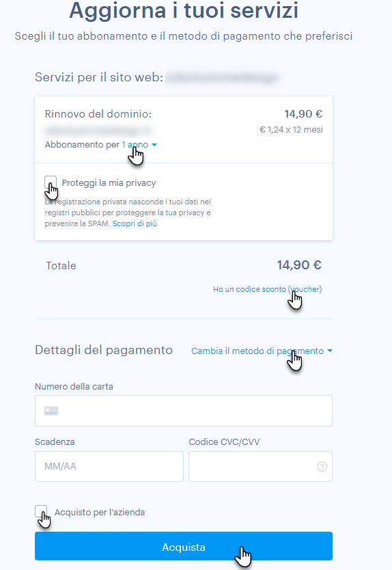392x570 pixels.
Task: Check the "Acquisto per l'azienda" checkbox
Action: 41,511
